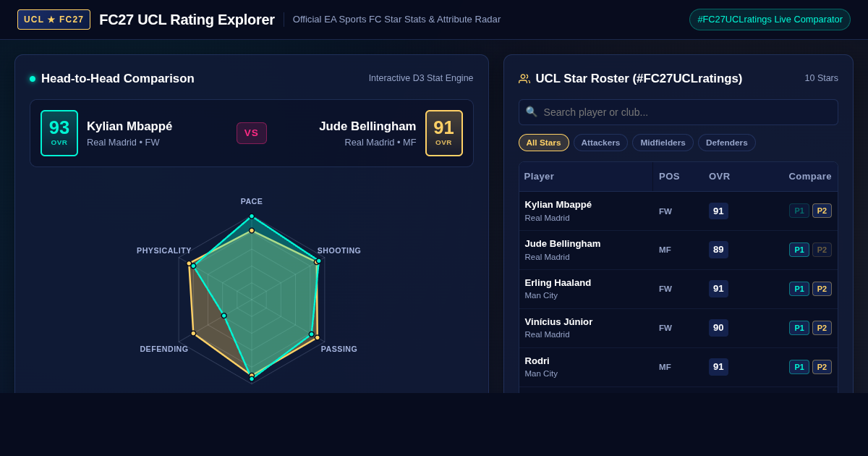Set Jude Bellingham as P1

tap(799, 250)
